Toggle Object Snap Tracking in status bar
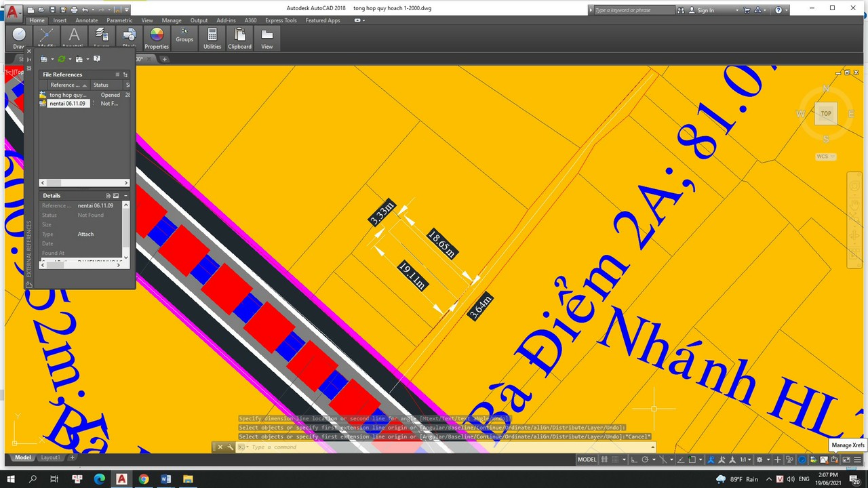This screenshot has height=488, width=868. (x=680, y=460)
